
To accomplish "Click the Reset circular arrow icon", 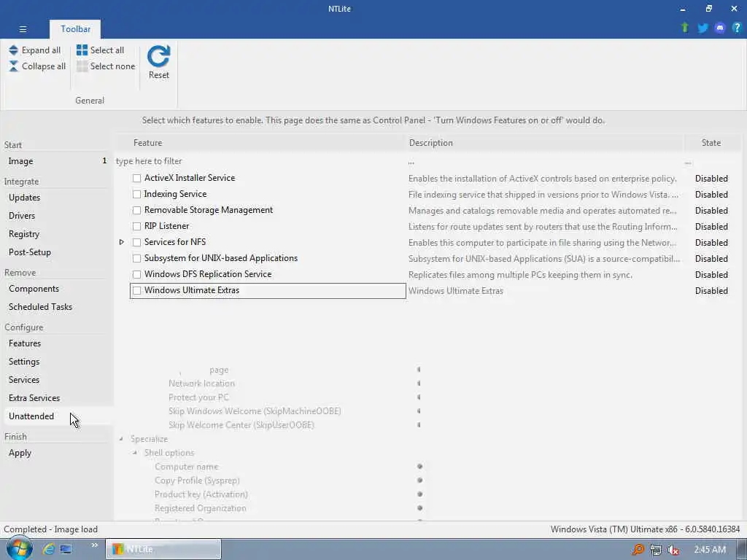I will tap(158, 57).
